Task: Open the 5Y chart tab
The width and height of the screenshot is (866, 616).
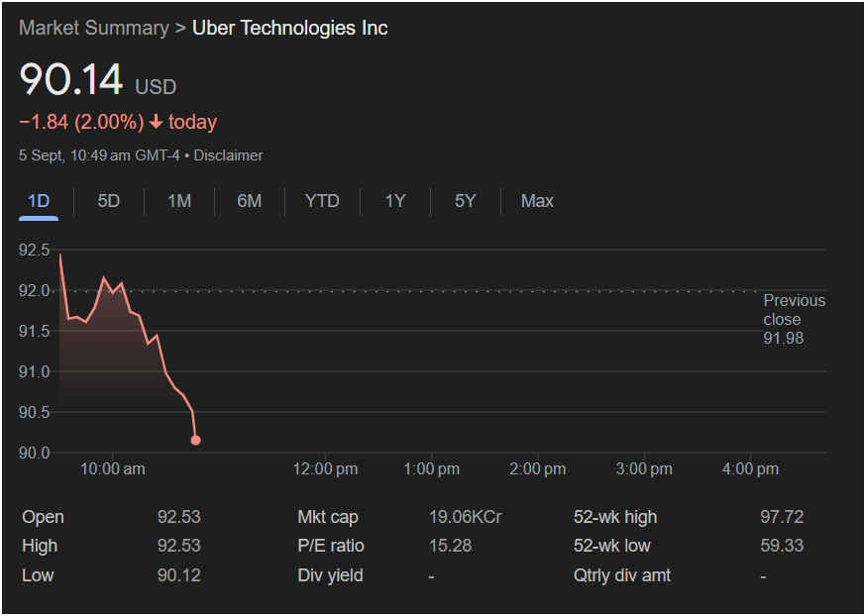Action: tap(465, 201)
